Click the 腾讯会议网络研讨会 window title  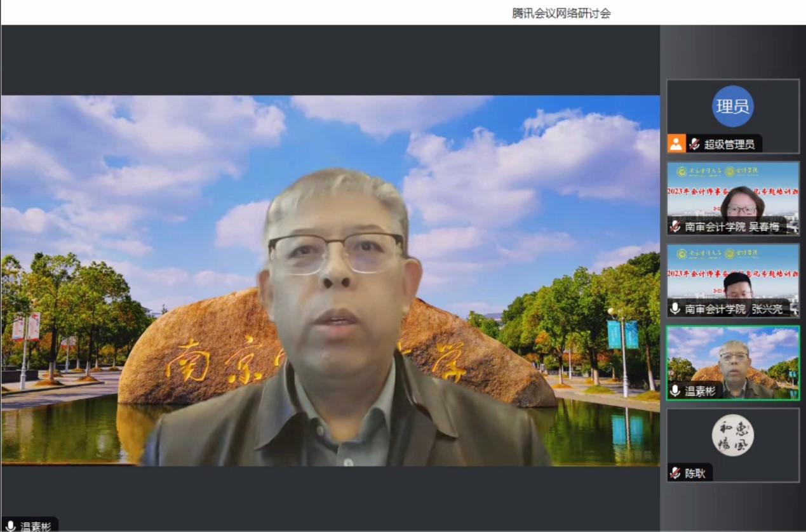561,13
